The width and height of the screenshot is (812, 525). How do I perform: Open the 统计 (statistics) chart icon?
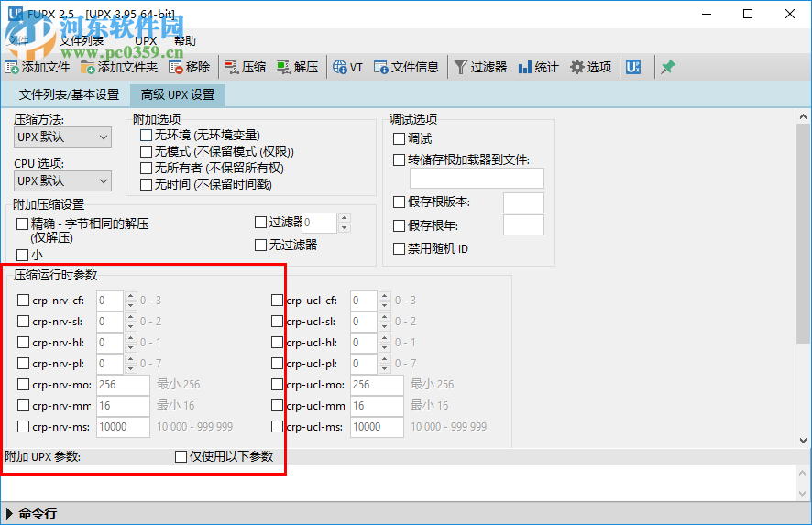click(524, 67)
